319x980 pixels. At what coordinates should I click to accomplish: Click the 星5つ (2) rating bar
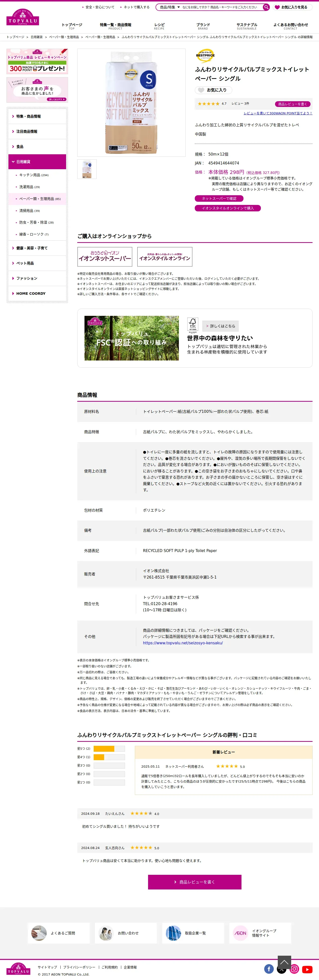point(109,749)
